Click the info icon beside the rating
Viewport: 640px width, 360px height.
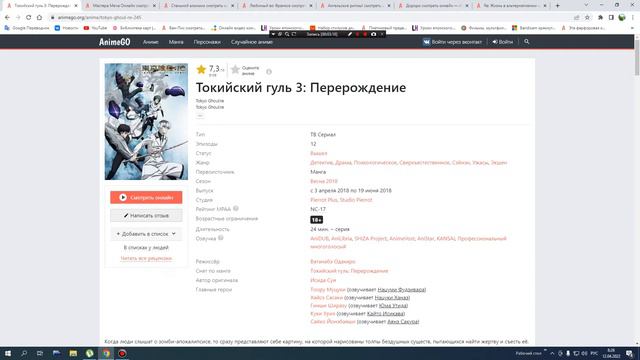click(x=269, y=72)
